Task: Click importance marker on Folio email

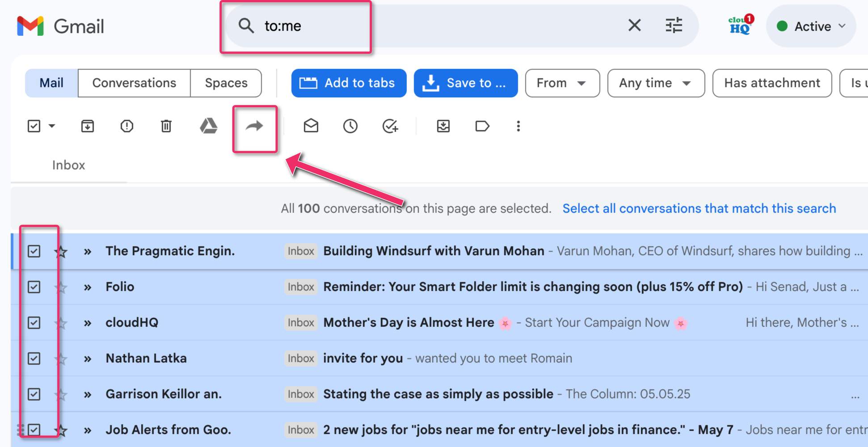Action: click(x=88, y=287)
